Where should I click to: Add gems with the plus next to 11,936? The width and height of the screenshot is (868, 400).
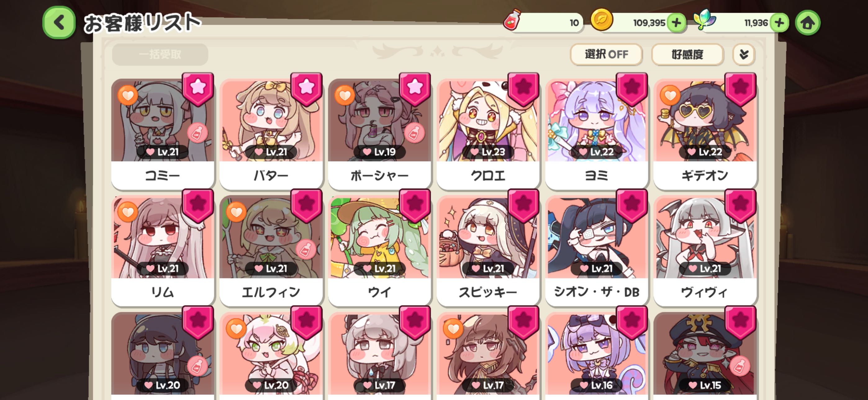(x=779, y=23)
